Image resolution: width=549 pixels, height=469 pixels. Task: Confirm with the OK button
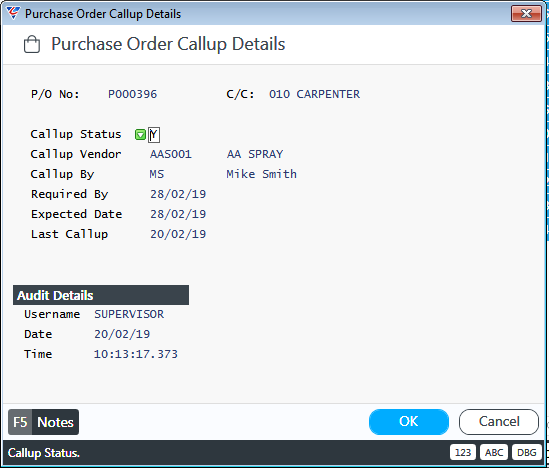pyautogui.click(x=409, y=422)
